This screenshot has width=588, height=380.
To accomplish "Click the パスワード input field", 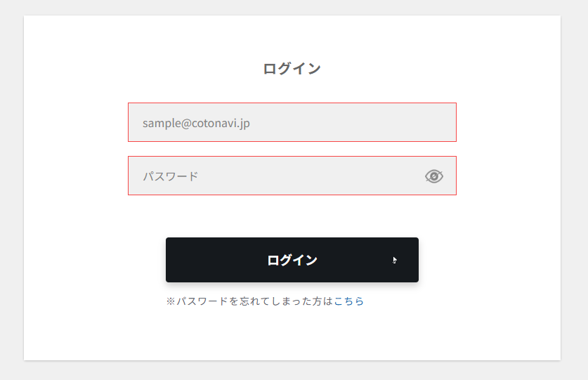I will (274, 176).
